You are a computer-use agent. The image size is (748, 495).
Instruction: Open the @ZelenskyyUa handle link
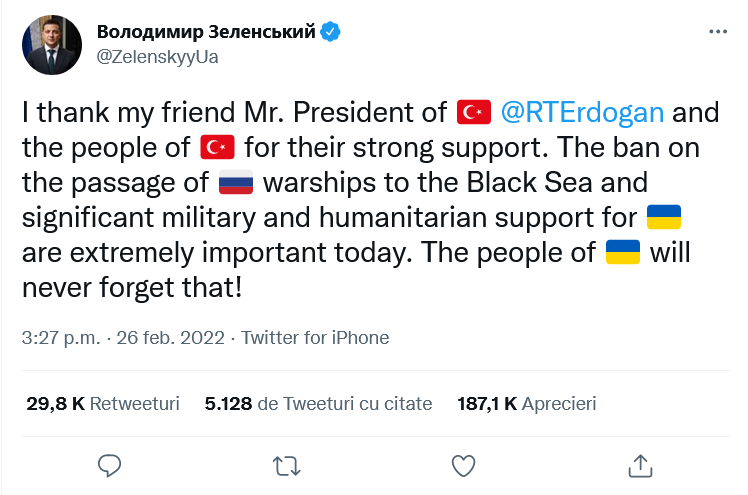(157, 56)
